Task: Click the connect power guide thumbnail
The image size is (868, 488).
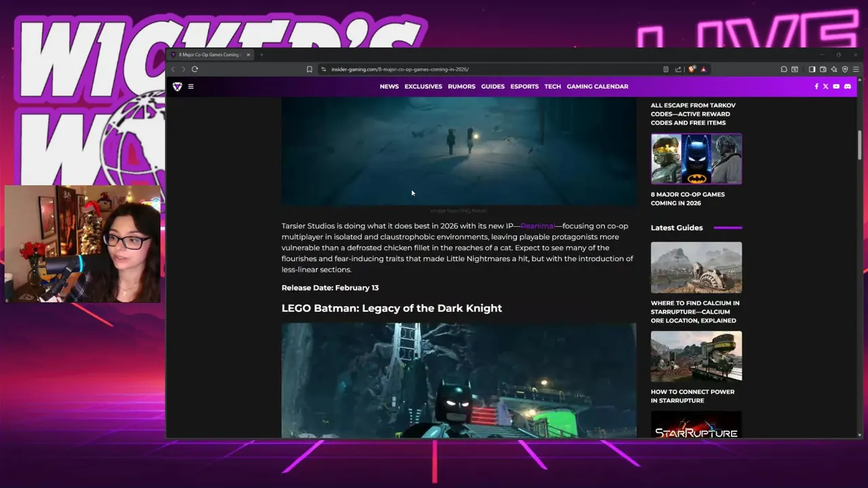Action: click(696, 357)
